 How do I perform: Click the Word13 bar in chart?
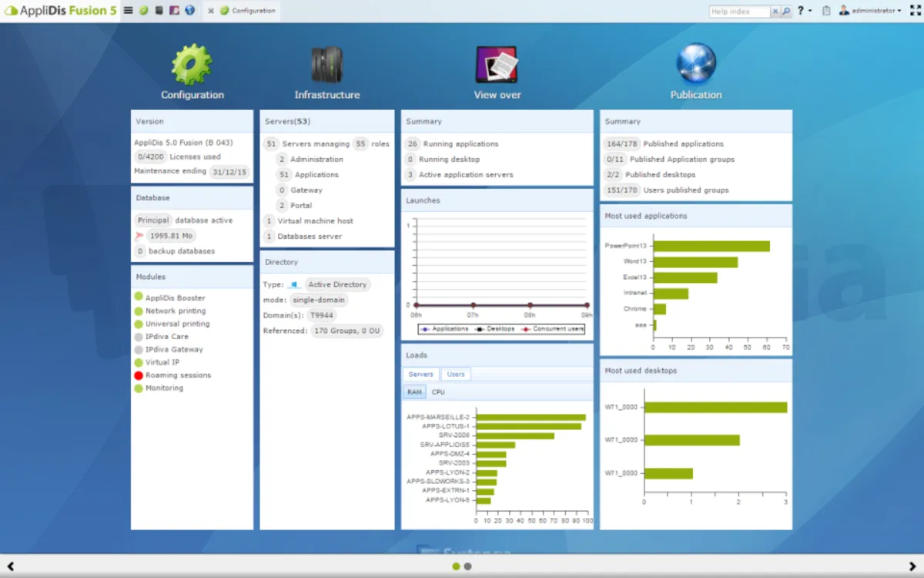pos(695,262)
